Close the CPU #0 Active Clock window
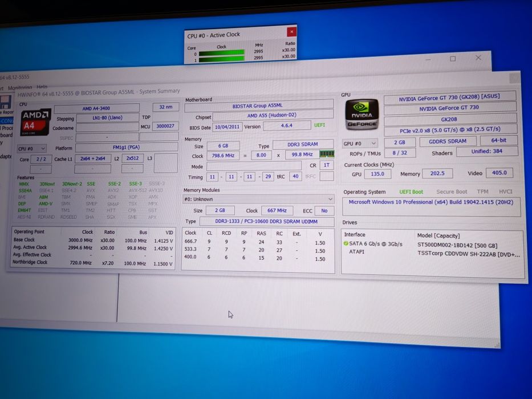This screenshot has width=532, height=399. click(291, 31)
